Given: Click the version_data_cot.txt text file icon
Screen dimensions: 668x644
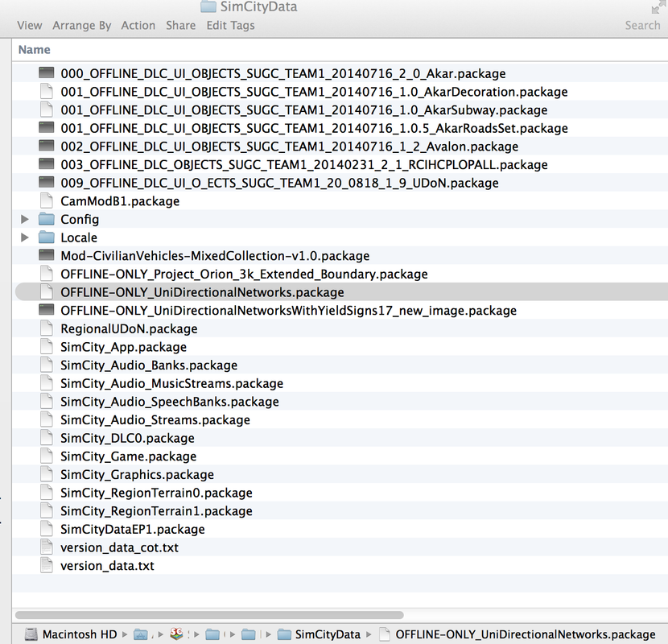Looking at the screenshot, I should 47,547.
